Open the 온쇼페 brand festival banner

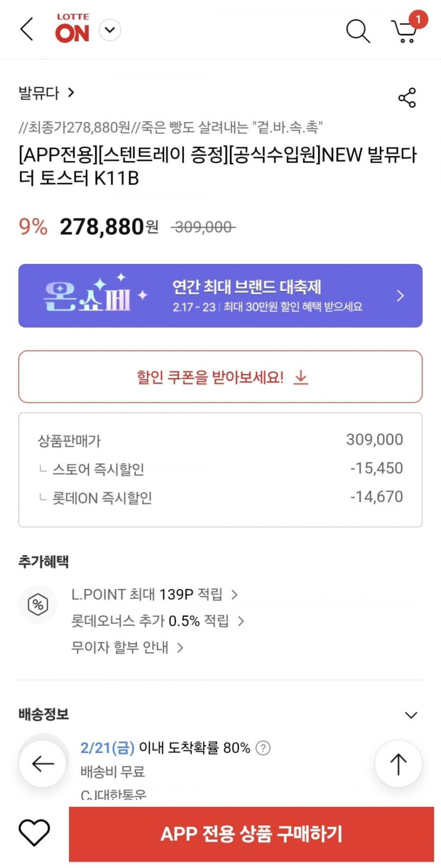[x=220, y=295]
